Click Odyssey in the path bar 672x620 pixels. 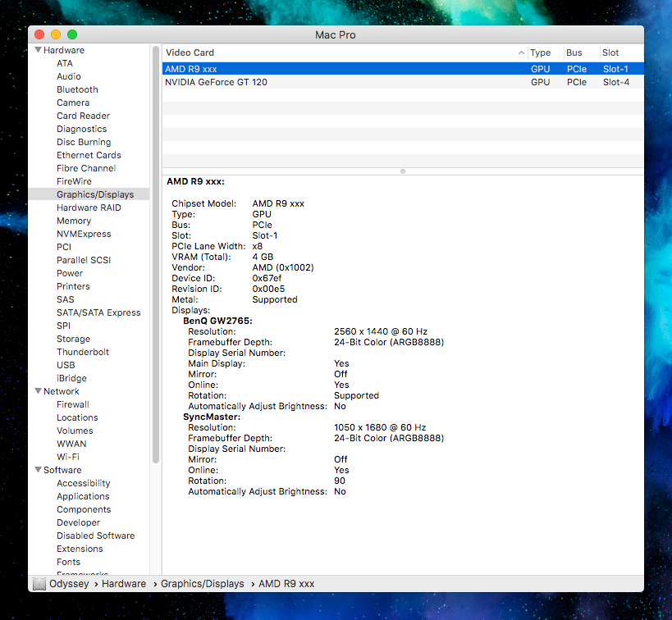69,584
